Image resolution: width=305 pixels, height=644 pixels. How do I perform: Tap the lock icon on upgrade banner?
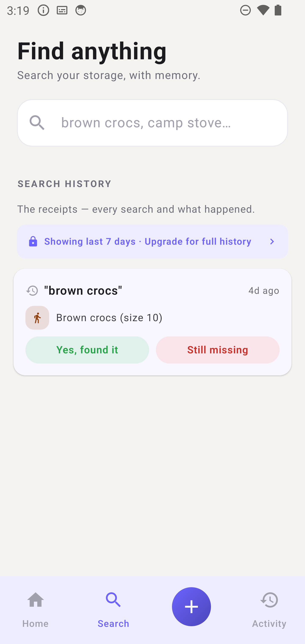pyautogui.click(x=33, y=241)
